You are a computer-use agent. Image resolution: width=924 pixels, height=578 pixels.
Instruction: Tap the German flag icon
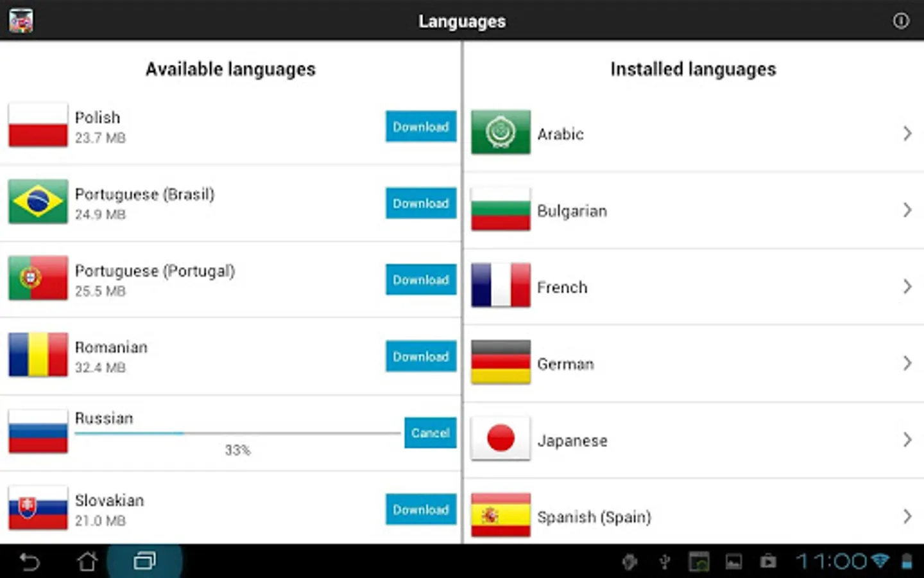tap(501, 362)
